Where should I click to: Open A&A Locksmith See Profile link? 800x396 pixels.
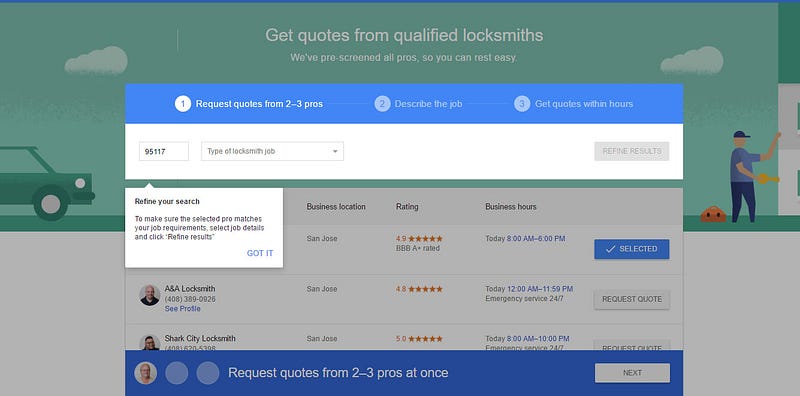[183, 309]
